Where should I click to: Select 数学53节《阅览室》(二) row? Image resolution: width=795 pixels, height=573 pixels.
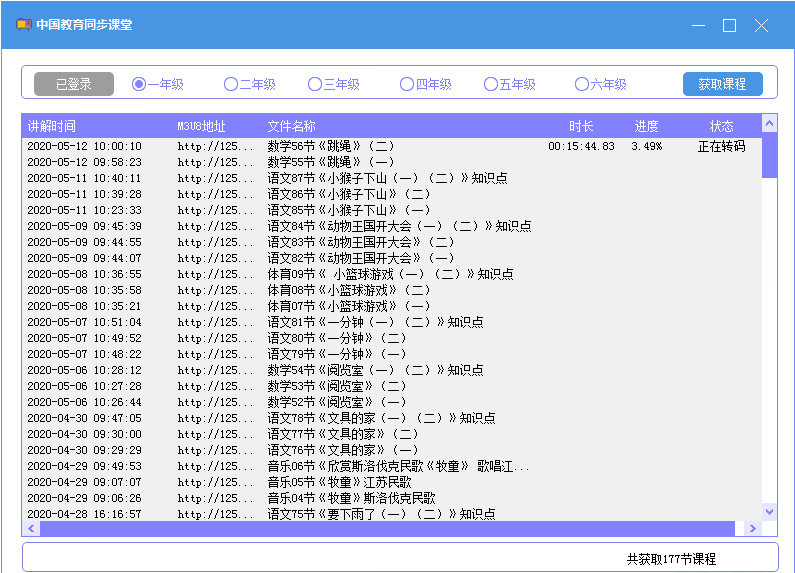click(x=391, y=386)
